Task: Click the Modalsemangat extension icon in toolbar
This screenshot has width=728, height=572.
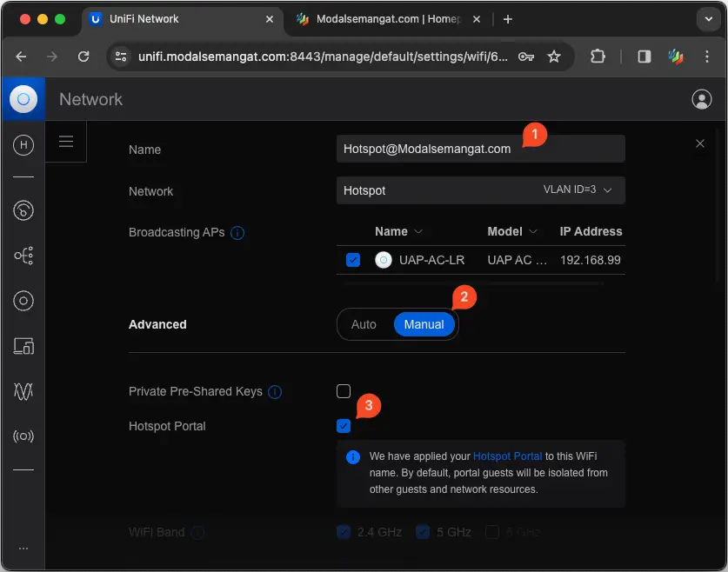Action: 676,57
